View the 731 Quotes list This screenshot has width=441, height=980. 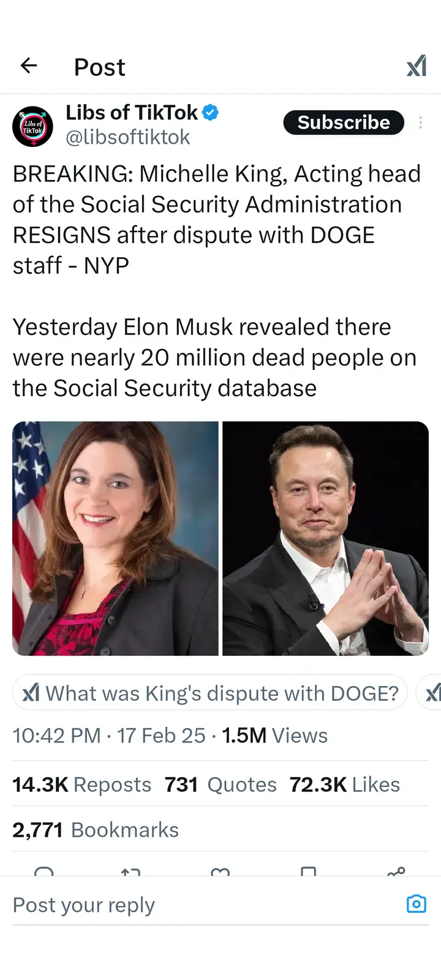tap(220, 785)
